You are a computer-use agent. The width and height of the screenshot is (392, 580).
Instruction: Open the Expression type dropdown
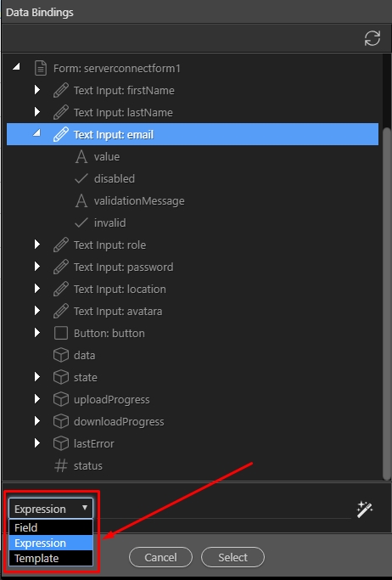[51, 509]
